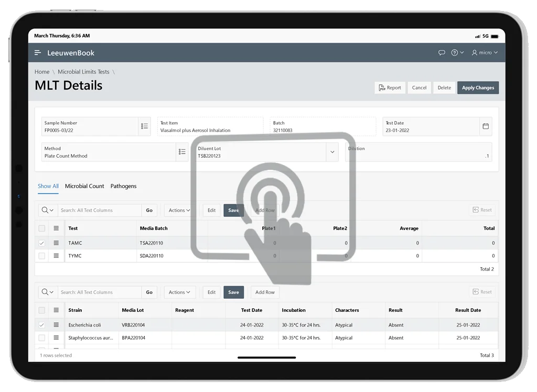The image size is (537, 392).
Task: Click the Report PDF button
Action: (390, 88)
